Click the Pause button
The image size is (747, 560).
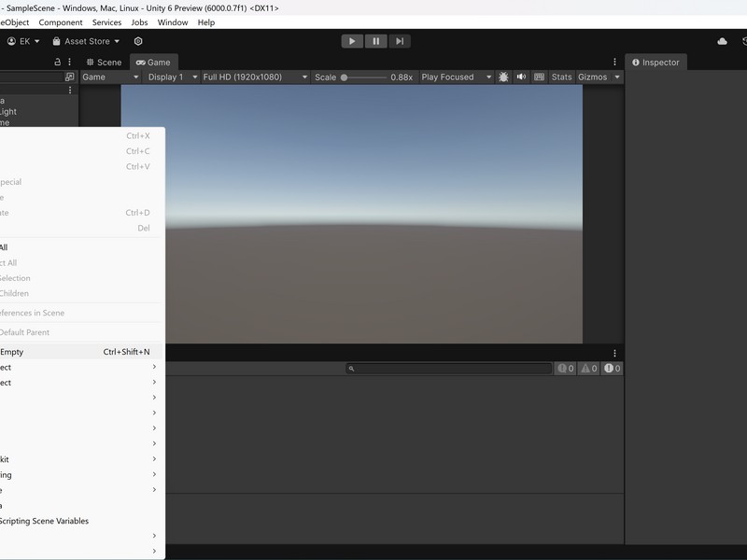click(375, 41)
